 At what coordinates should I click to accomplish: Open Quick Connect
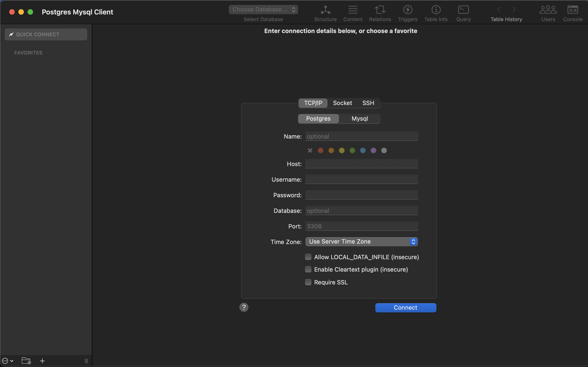pos(46,34)
